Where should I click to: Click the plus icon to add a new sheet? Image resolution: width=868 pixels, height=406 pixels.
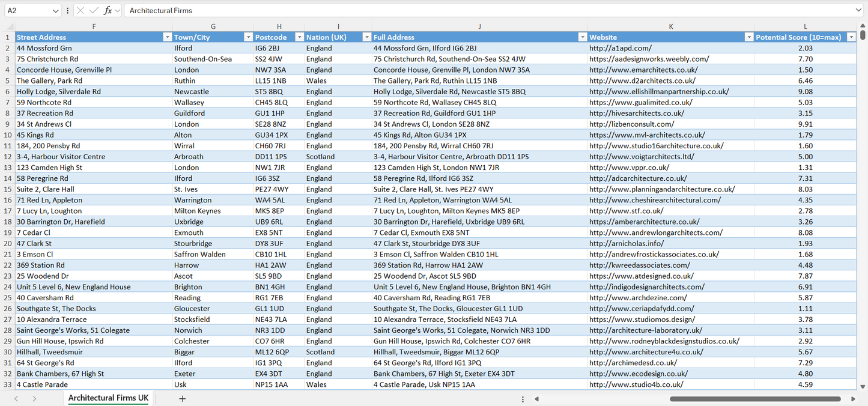click(x=182, y=398)
